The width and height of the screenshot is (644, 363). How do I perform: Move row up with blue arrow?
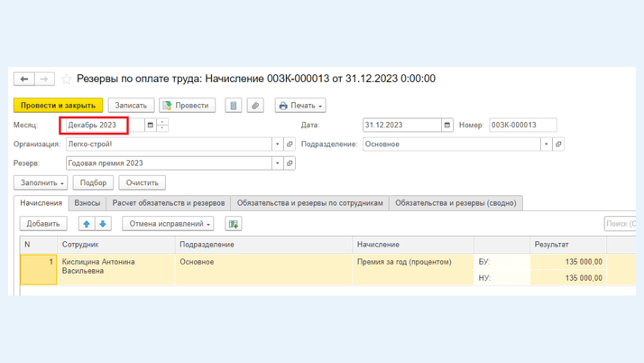pos(87,224)
